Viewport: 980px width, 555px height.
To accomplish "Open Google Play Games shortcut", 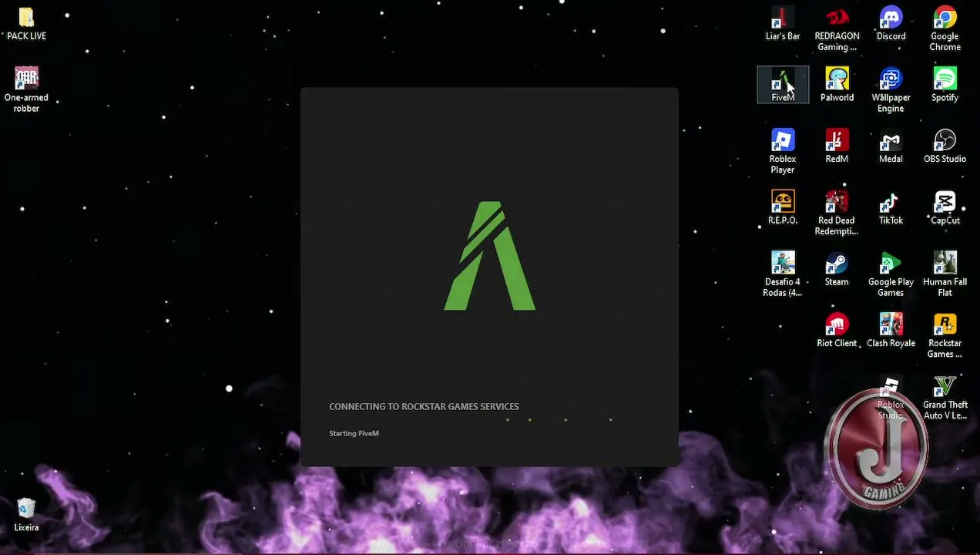I will coord(891,274).
